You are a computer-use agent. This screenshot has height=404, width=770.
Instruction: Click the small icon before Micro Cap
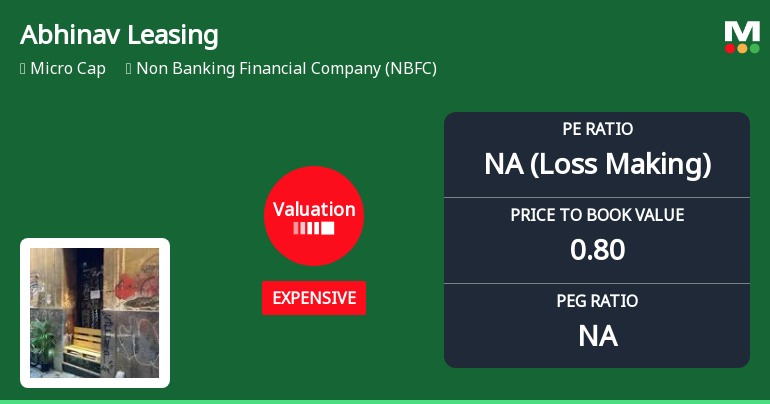pos(22,69)
